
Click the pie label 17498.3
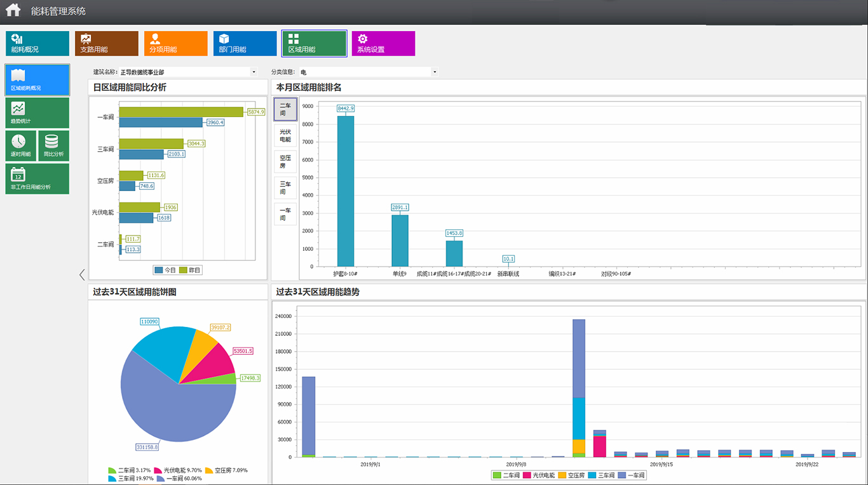[250, 378]
